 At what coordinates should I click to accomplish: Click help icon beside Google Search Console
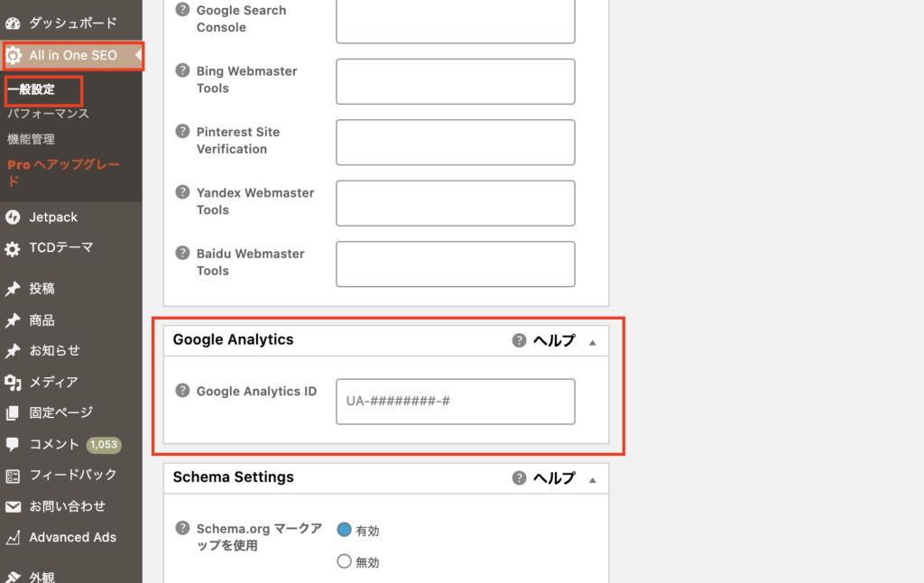pos(182,9)
